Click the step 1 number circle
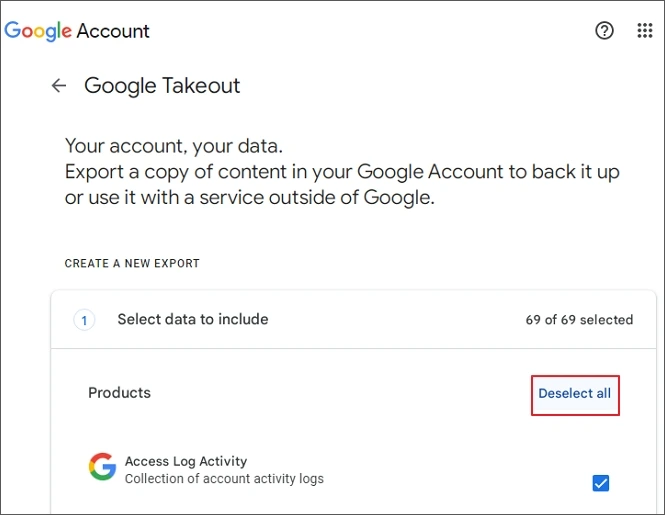The image size is (665, 515). coord(85,321)
